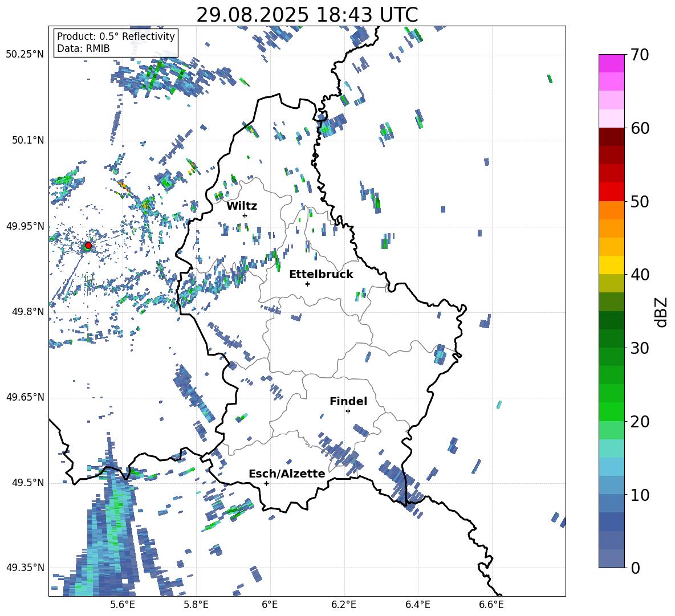Screen dimensions: 675x616
Task: Click the 60 tick on colorbar
Action: click(x=639, y=128)
